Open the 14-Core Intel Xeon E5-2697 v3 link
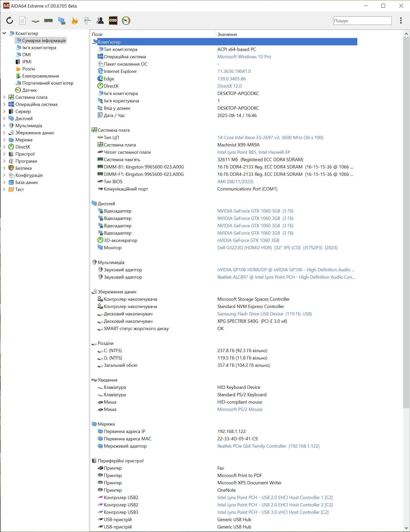Image resolution: width=410 pixels, height=532 pixels. tap(270, 138)
